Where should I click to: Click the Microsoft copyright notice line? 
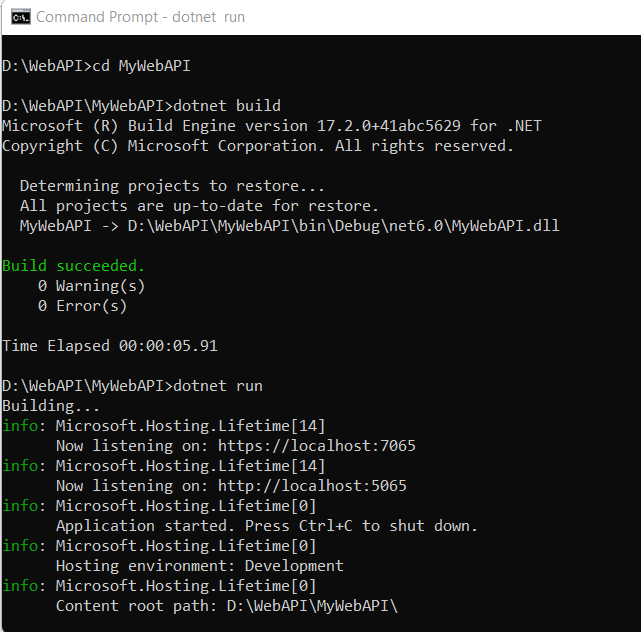coord(258,146)
